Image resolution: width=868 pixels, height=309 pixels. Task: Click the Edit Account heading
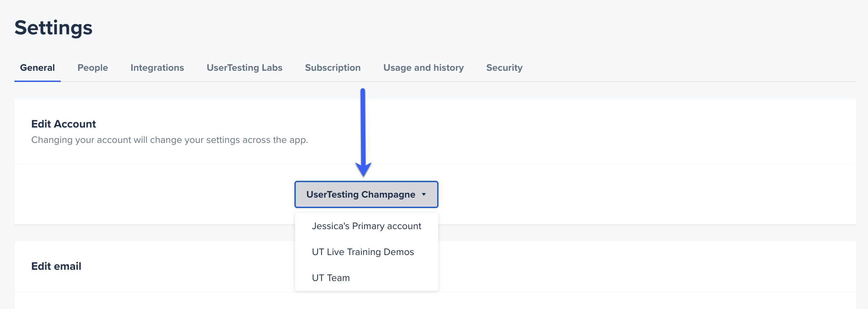[64, 124]
